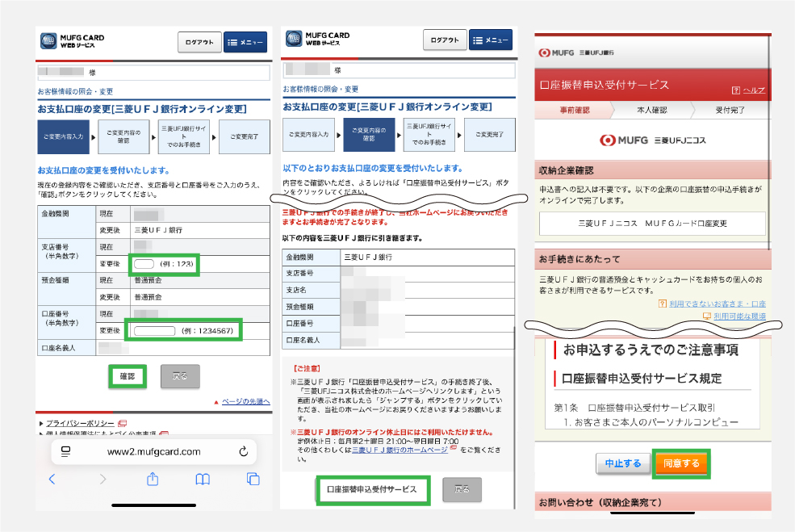This screenshot has width=795, height=532.
Task: Open メニュー on the middle screen
Action: point(491,40)
